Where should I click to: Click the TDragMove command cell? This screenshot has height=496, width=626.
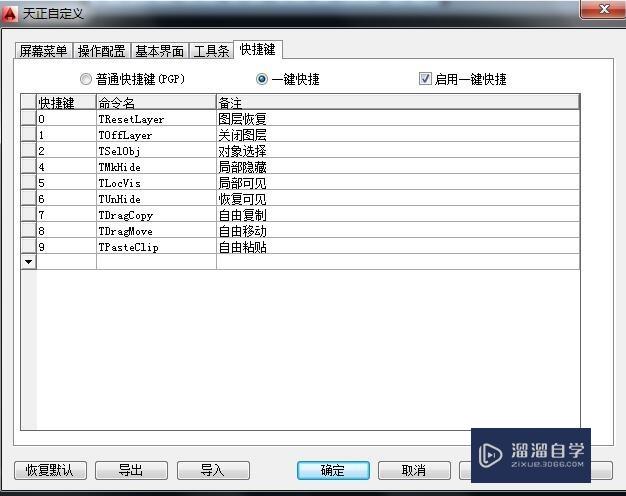pos(156,230)
